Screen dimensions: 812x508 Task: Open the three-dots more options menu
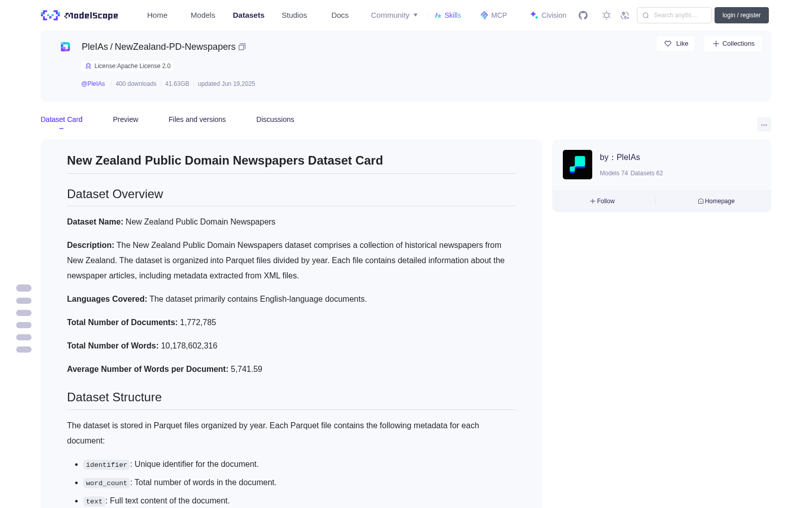[x=764, y=124]
